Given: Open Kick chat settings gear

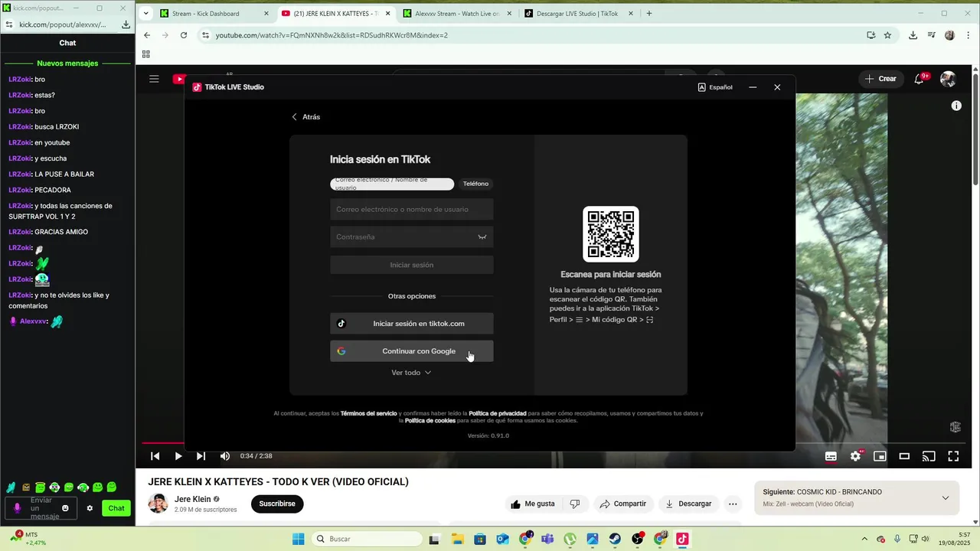Looking at the screenshot, I should [90, 508].
